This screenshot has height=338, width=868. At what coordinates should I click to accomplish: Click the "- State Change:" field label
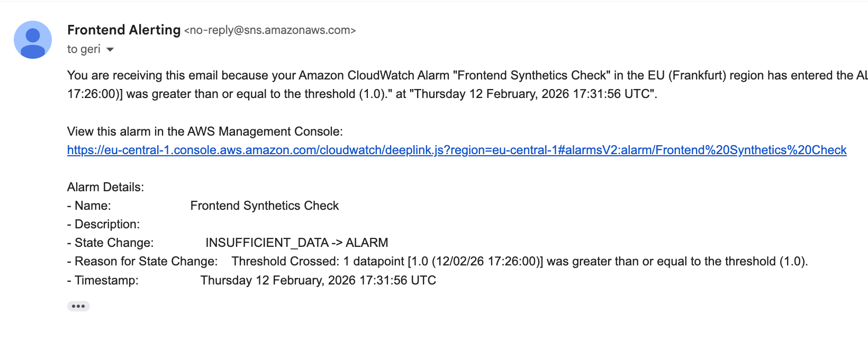click(111, 243)
